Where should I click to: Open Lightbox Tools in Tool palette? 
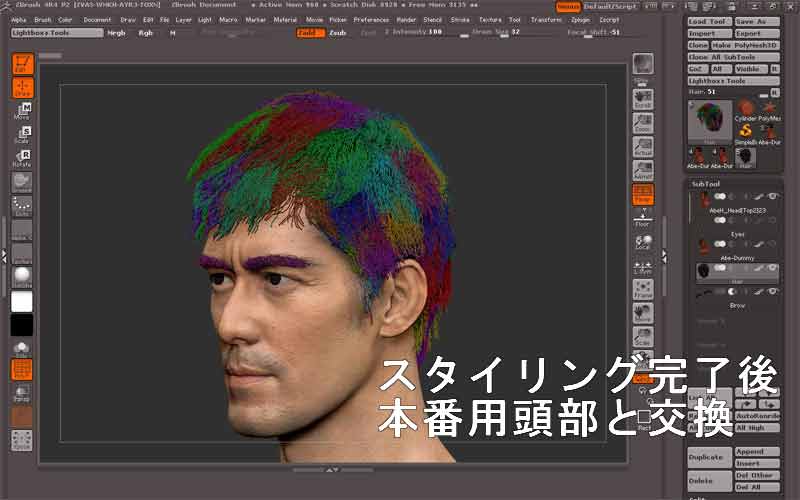point(734,81)
